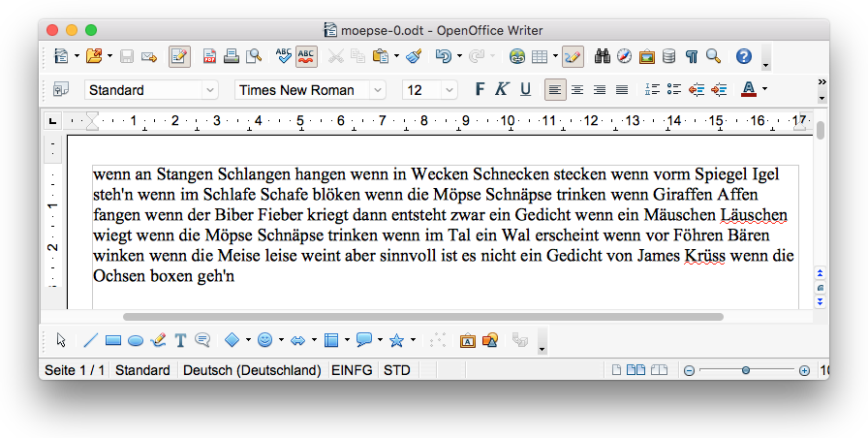
Task: Open Paragraph Style Standard combo box
Action: 151,90
